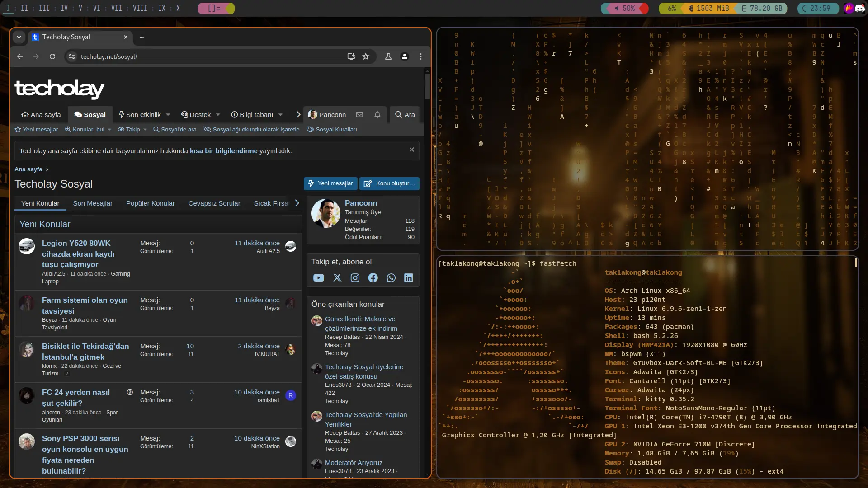The height and width of the screenshot is (488, 868).
Task: Open Techolay WhatsApp icon
Action: (x=391, y=278)
